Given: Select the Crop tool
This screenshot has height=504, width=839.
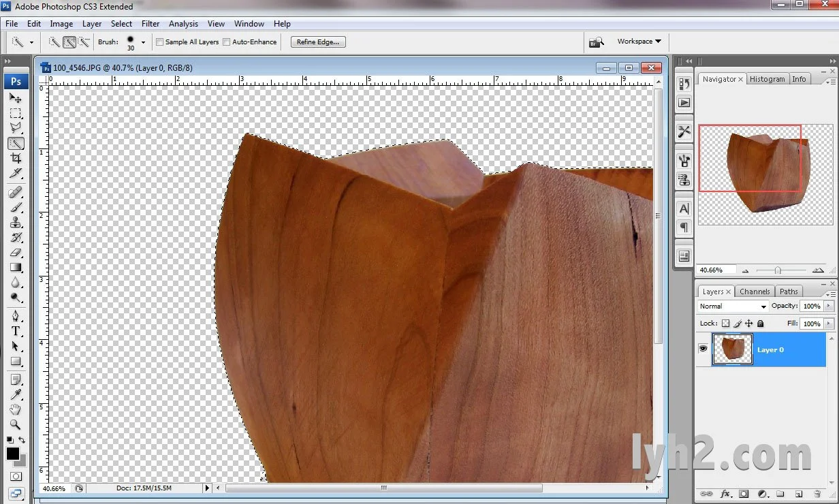Looking at the screenshot, I should 16,159.
